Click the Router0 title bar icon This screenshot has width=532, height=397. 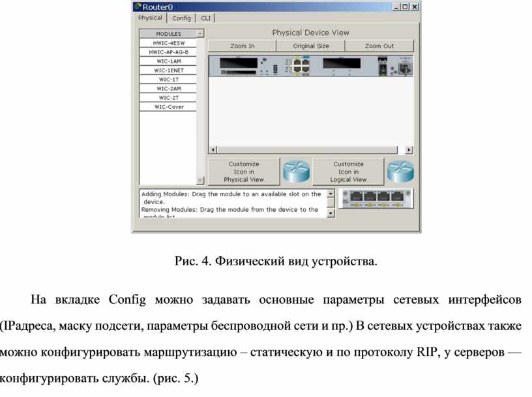click(138, 7)
